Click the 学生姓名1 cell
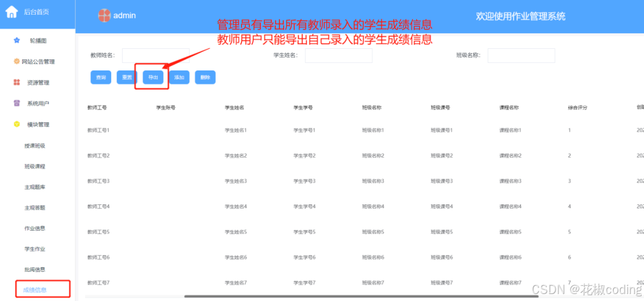Screen dimensions: 644x301 pyautogui.click(x=236, y=130)
